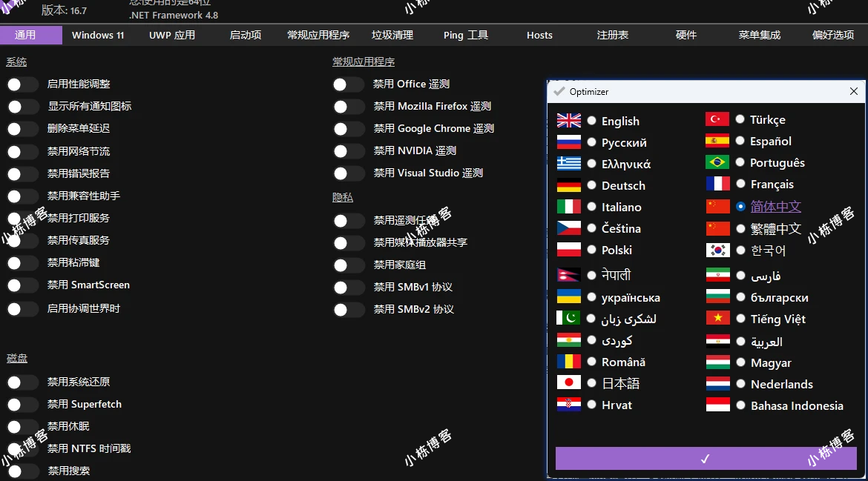Click the South Korean flag icon

click(717, 250)
